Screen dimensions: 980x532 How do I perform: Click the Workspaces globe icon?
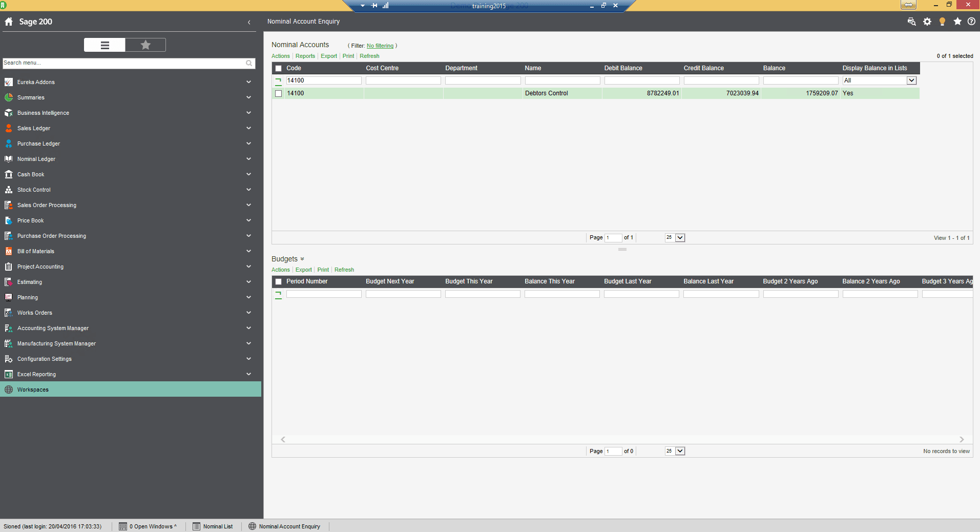(9, 390)
